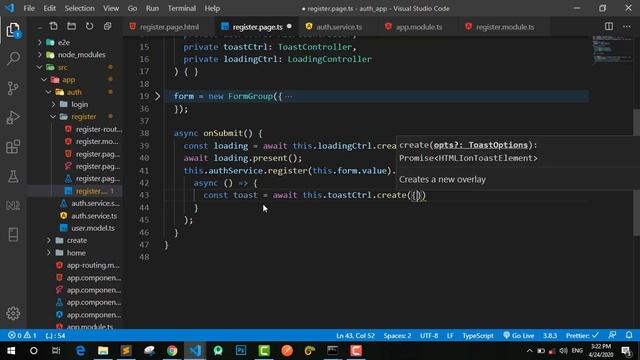Change indentation Spaces: 2
This screenshot has width=640, height=360.
coord(397,336)
